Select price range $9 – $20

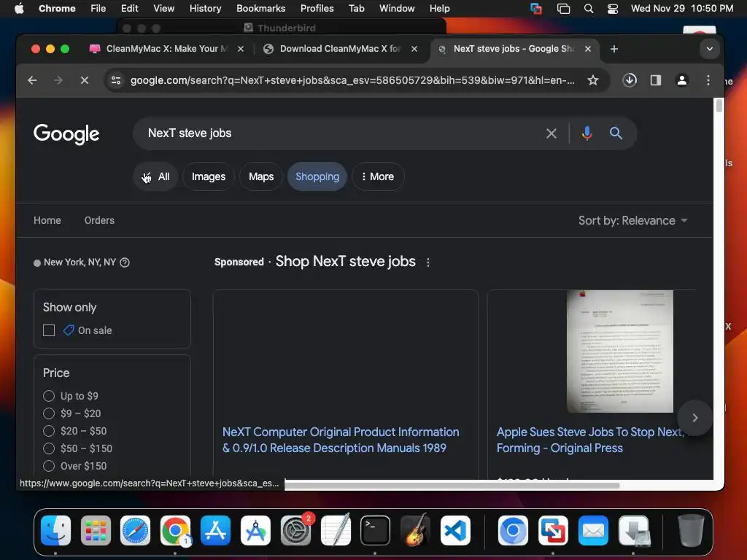coord(49,413)
